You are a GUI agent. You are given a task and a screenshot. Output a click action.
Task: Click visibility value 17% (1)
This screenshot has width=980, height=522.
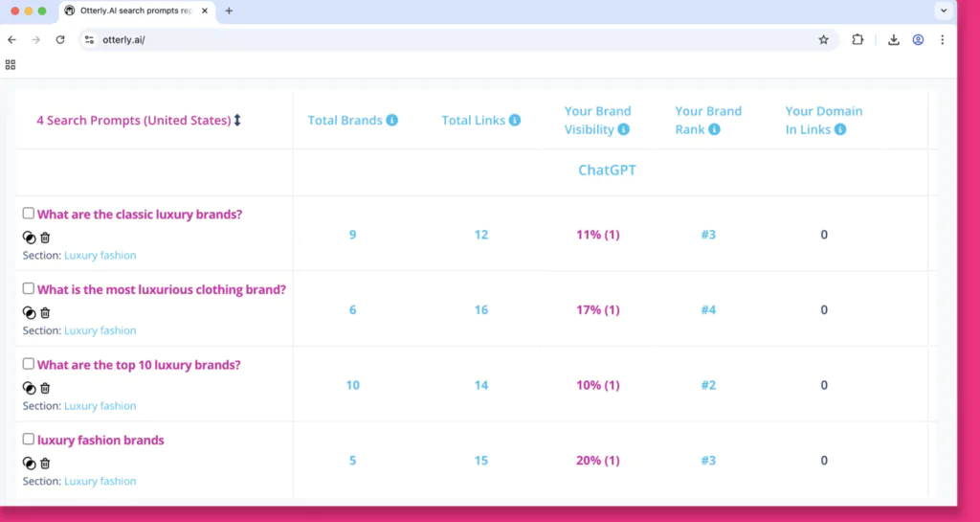pyautogui.click(x=597, y=309)
